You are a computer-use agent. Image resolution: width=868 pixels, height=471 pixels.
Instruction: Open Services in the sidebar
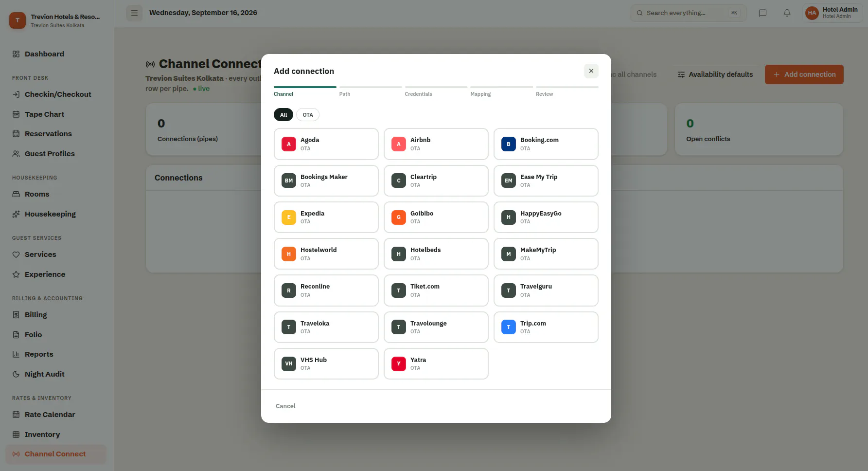pyautogui.click(x=56, y=254)
